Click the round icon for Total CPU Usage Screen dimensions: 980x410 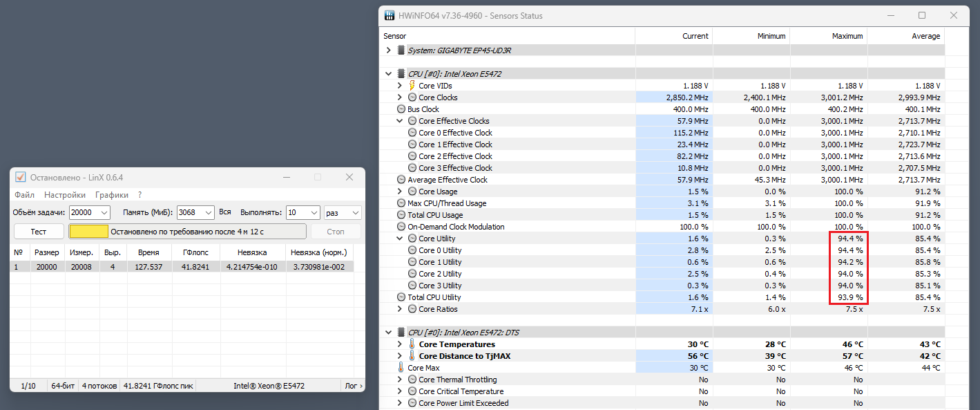401,215
